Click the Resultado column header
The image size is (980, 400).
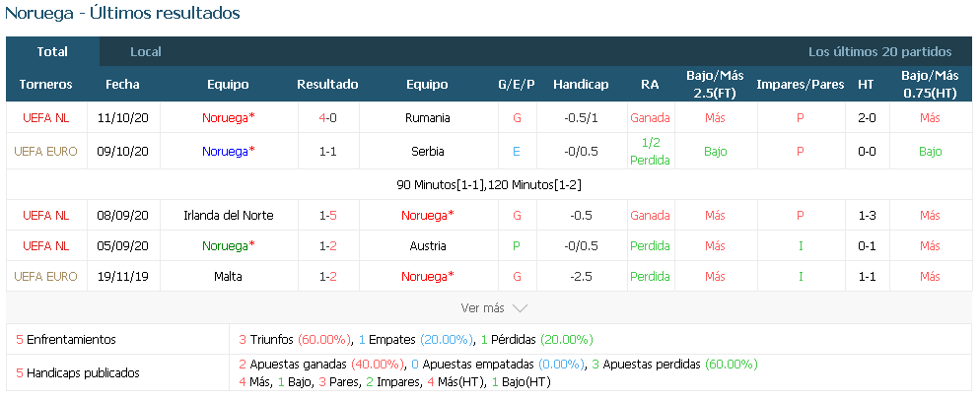click(327, 85)
